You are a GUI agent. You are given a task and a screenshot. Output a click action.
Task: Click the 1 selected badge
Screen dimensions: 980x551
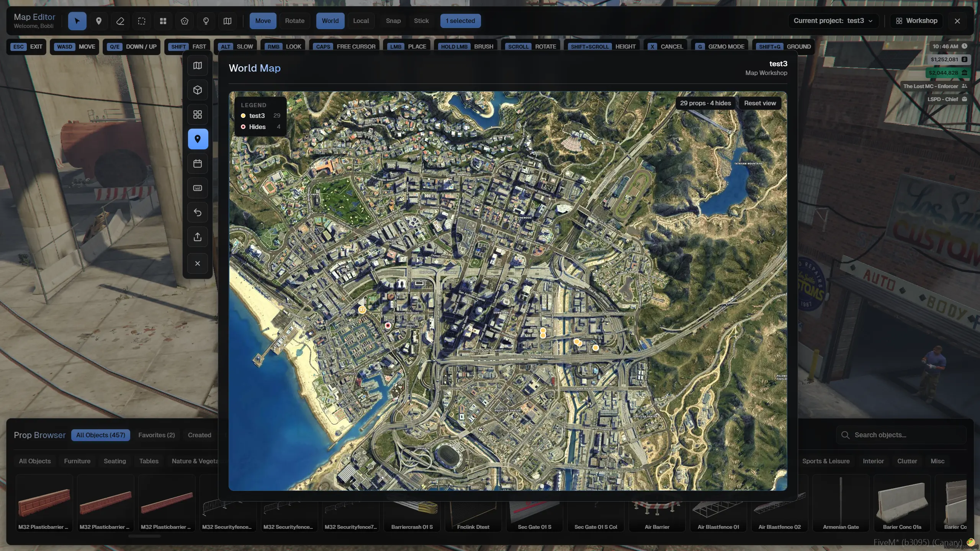[x=460, y=21]
